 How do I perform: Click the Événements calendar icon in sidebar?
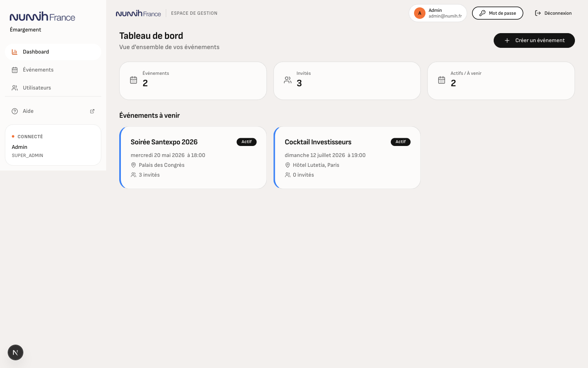click(x=15, y=70)
